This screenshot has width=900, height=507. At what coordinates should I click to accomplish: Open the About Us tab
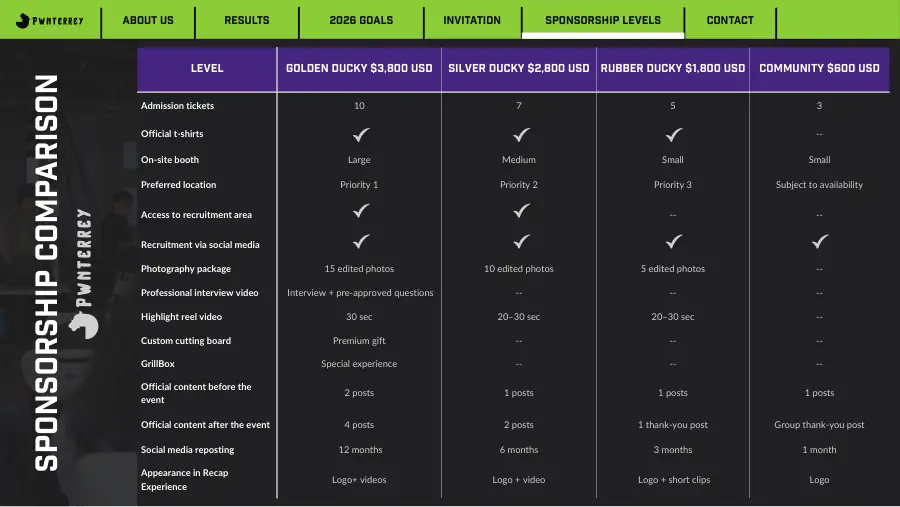point(148,20)
